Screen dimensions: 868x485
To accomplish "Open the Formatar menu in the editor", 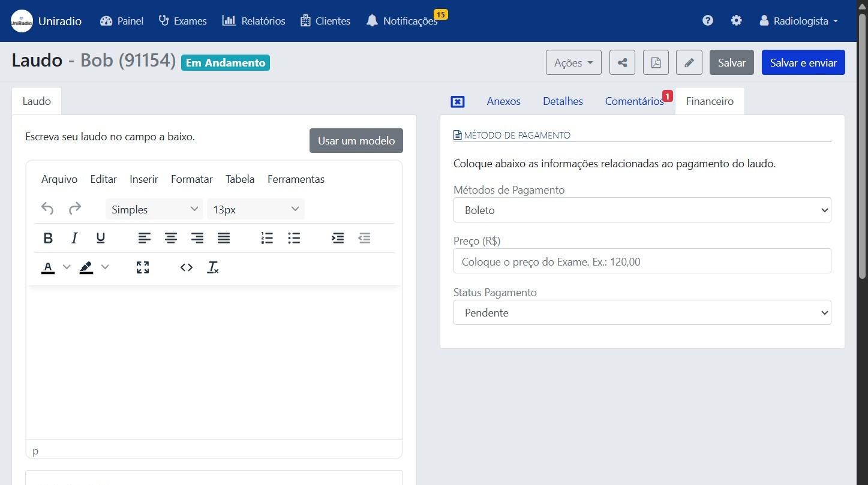I will coord(191,179).
